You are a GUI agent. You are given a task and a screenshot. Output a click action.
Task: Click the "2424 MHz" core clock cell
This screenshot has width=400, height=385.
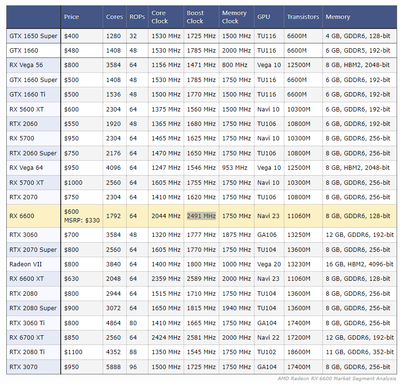[166, 337]
